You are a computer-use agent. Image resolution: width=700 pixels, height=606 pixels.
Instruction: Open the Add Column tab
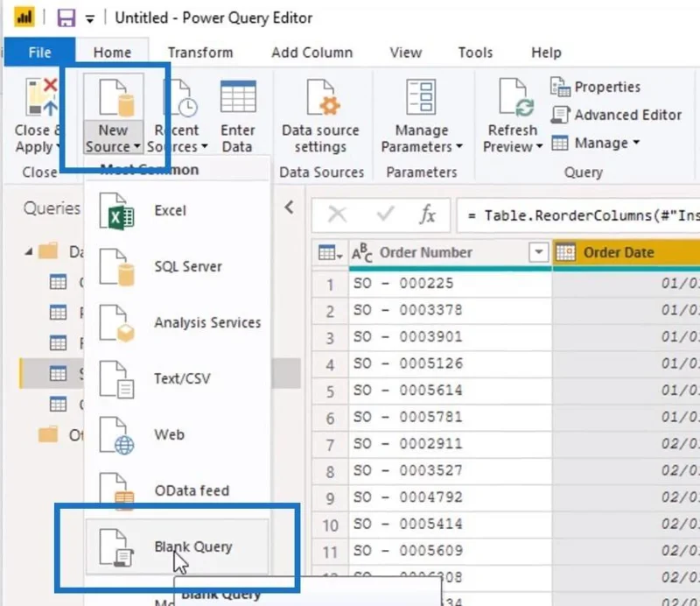312,53
